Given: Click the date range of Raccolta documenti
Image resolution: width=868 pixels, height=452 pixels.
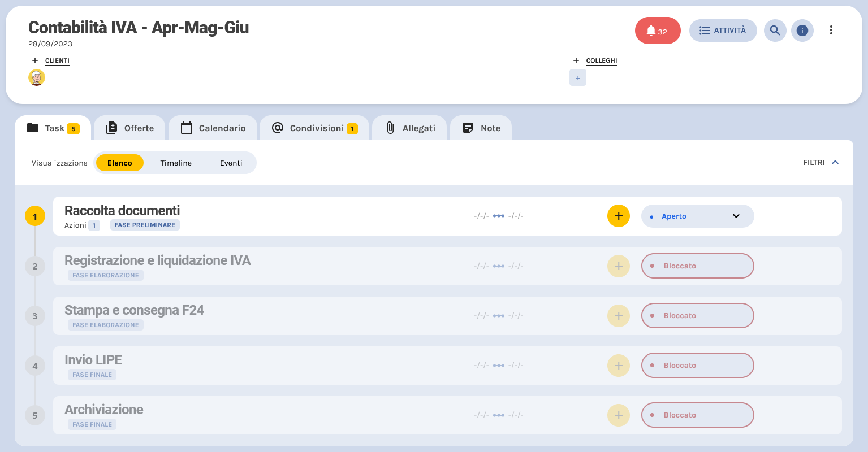Looking at the screenshot, I should (x=498, y=216).
